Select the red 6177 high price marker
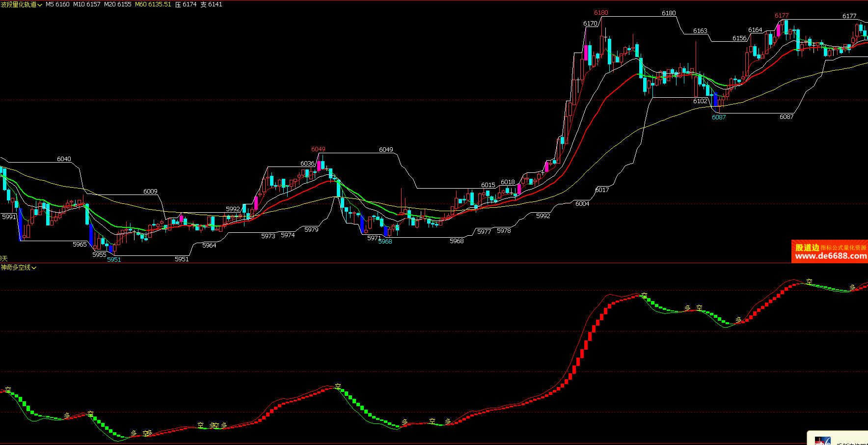Viewport: 868px width, 445px height. [782, 16]
